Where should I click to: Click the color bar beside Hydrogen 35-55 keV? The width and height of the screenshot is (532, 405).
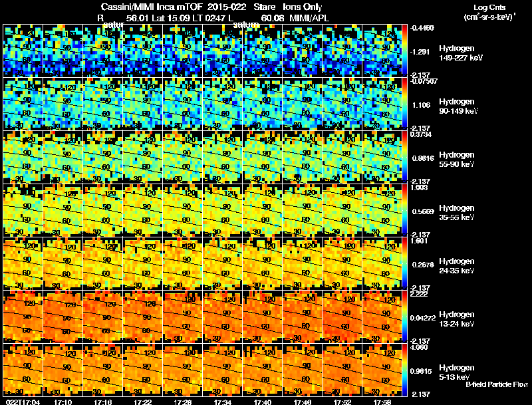pos(404,210)
